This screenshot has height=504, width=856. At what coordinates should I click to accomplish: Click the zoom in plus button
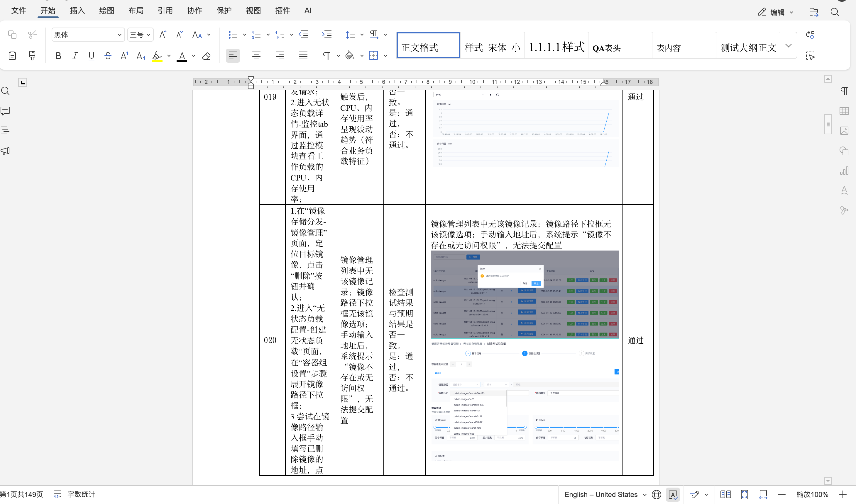point(843,495)
